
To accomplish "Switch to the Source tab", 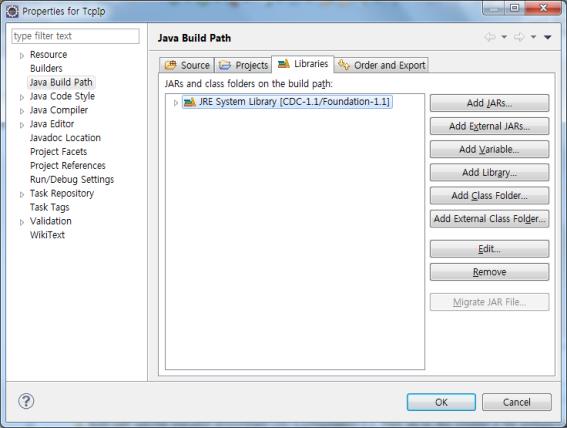I will pos(187,65).
